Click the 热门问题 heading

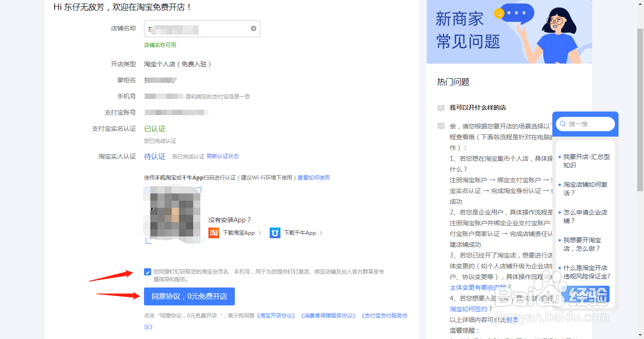pos(453,82)
